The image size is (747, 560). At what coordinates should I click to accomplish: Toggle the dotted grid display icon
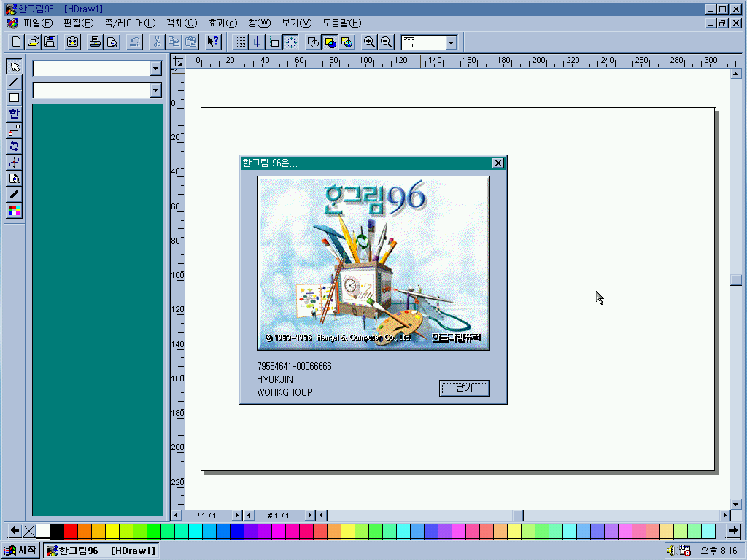[x=240, y=42]
